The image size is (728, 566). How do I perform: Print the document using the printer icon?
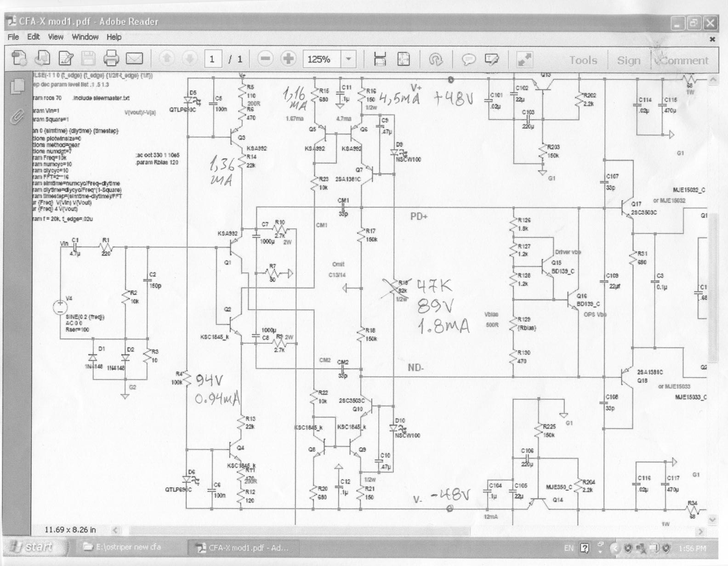point(111,58)
